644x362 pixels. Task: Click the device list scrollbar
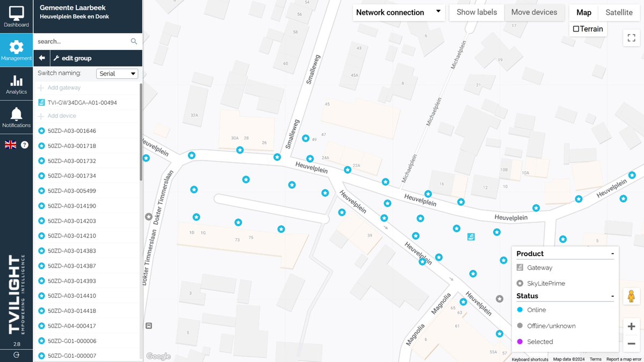click(141, 131)
